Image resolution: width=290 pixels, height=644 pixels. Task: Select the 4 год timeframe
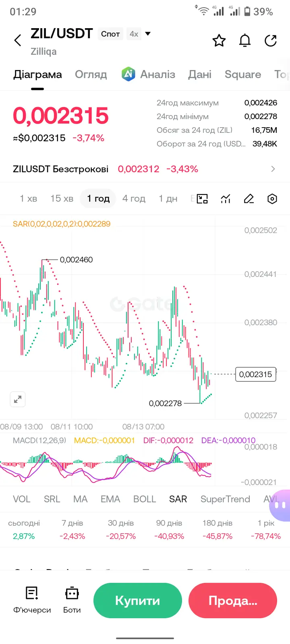[x=134, y=198]
